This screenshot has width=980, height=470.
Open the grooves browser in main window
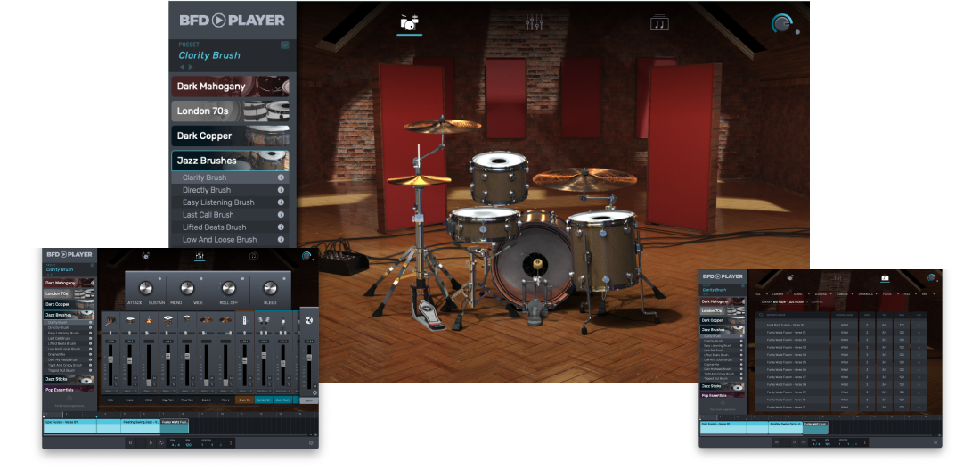[659, 24]
